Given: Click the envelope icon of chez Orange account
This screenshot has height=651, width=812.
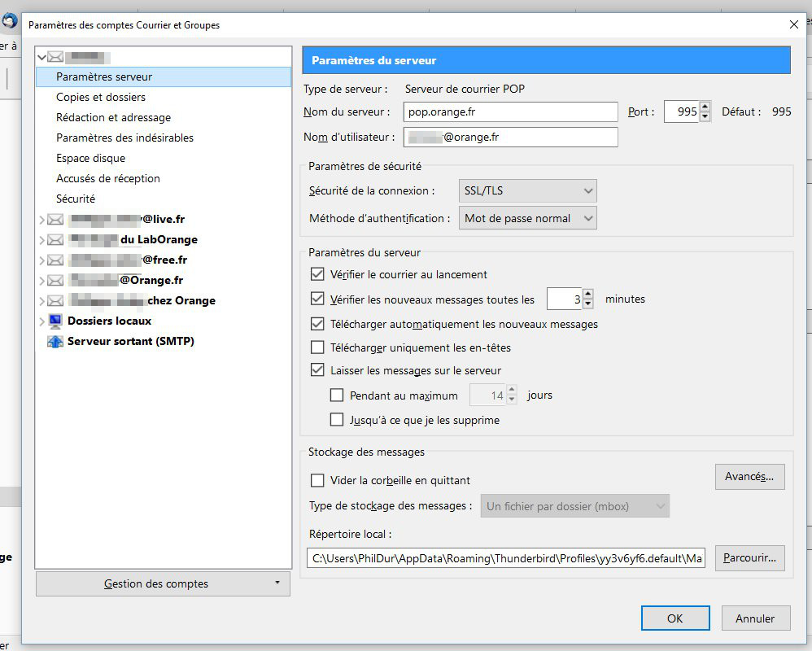Looking at the screenshot, I should 55,301.
